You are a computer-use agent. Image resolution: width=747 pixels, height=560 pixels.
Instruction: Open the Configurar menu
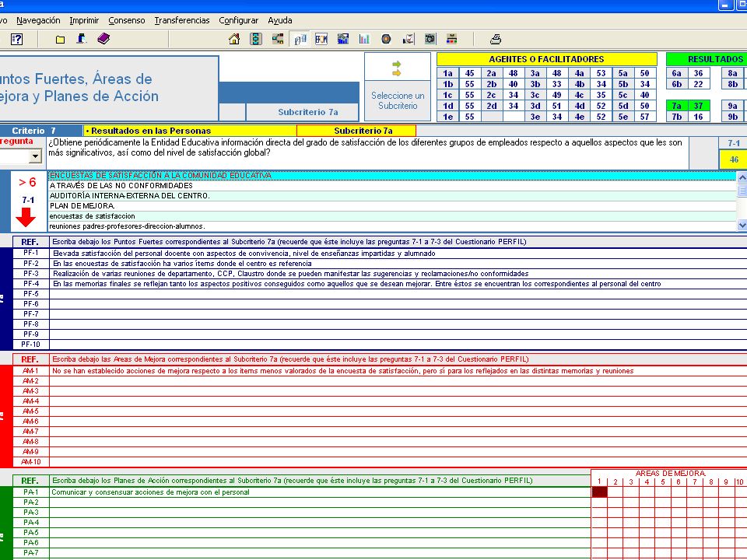238,20
